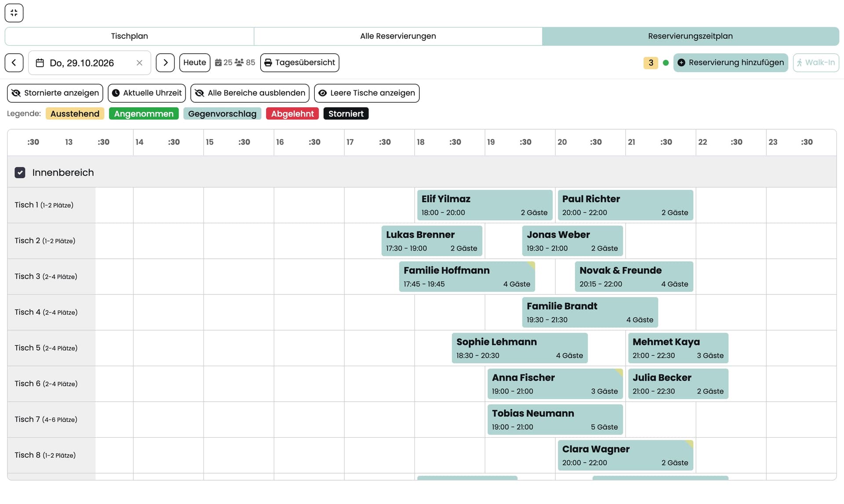Print the Tagesübersicht

[x=300, y=63]
